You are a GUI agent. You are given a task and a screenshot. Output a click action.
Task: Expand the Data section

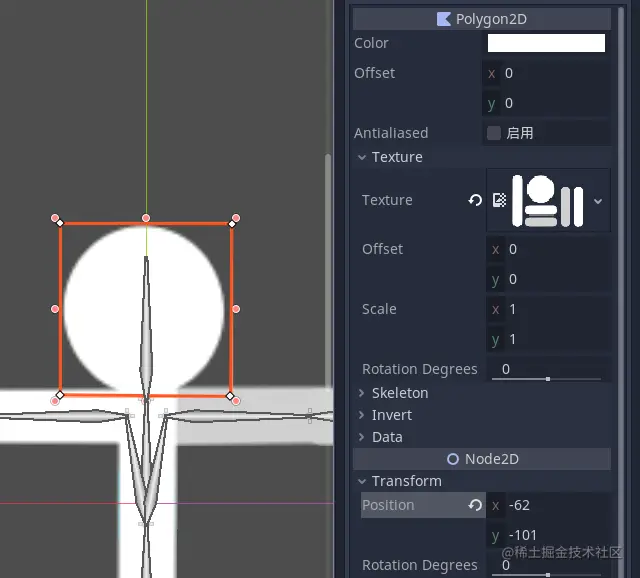(x=361, y=437)
